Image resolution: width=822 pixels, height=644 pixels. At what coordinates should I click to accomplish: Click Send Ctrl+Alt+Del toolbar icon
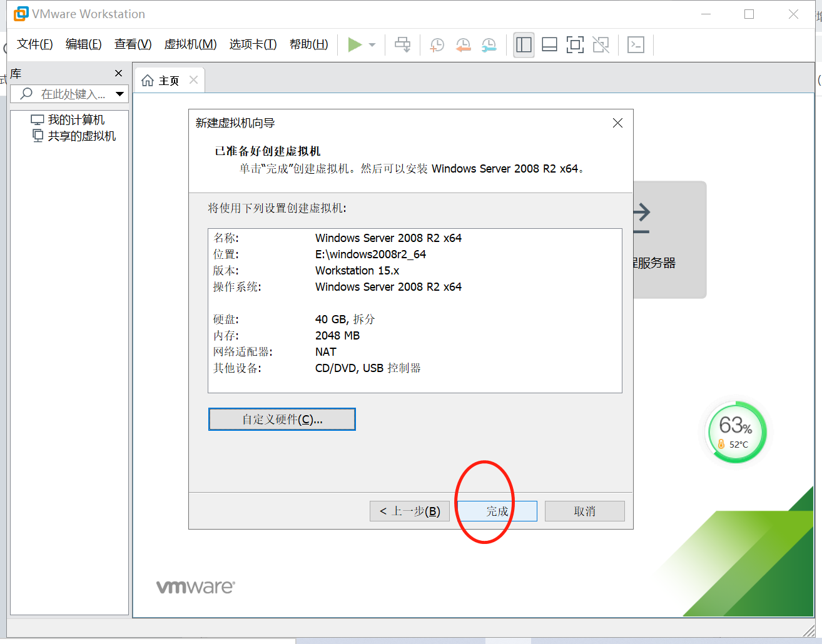pyautogui.click(x=403, y=44)
